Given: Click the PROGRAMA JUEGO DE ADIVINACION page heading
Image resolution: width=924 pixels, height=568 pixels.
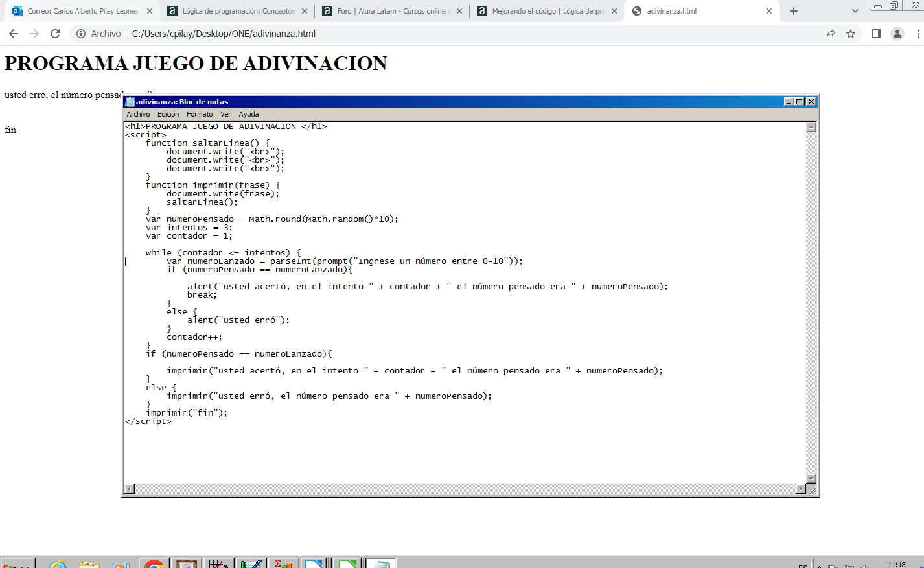Looking at the screenshot, I should [x=196, y=64].
